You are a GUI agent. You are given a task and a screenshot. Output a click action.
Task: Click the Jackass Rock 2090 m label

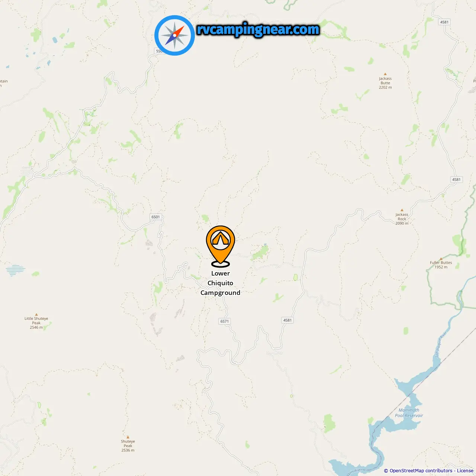(x=402, y=219)
